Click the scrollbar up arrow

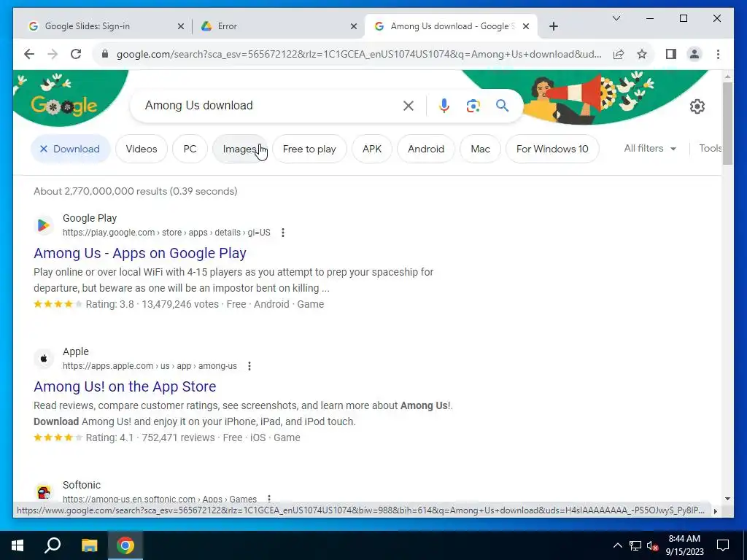[x=727, y=76]
